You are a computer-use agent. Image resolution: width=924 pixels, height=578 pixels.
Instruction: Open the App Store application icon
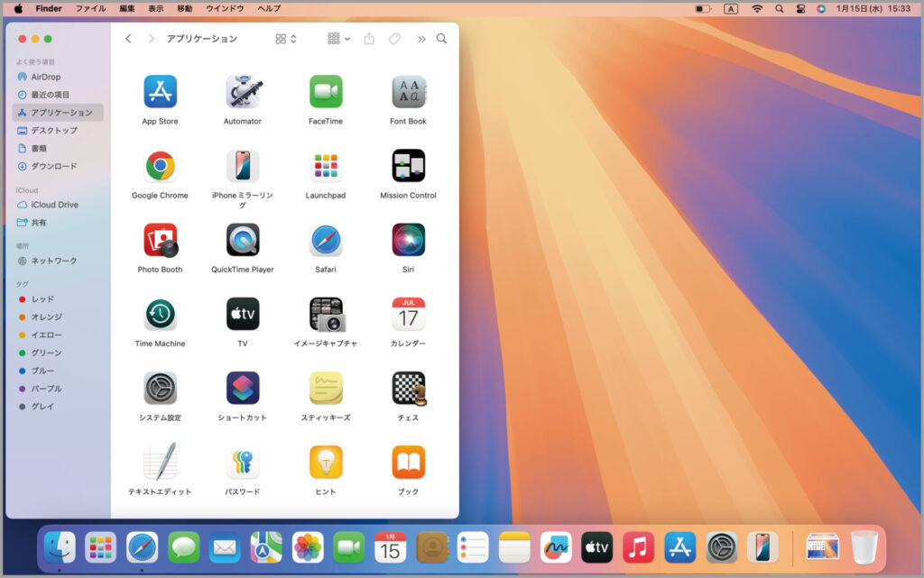tap(160, 92)
